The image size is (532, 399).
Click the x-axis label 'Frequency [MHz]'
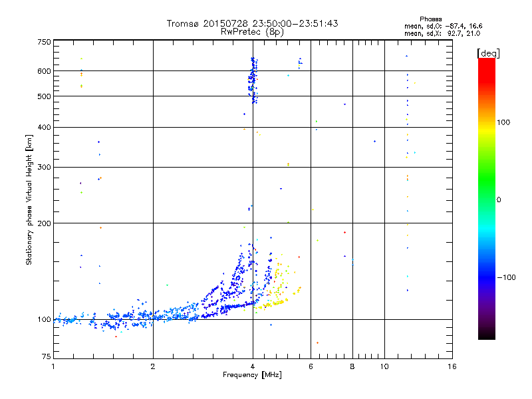point(252,375)
